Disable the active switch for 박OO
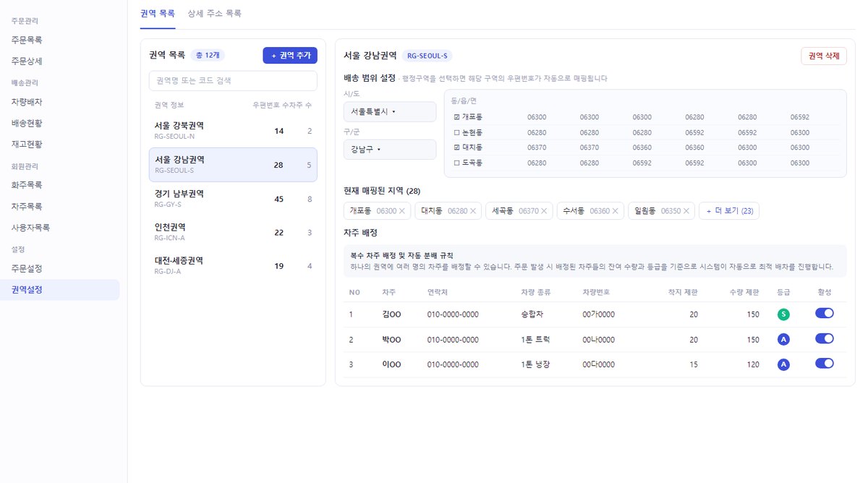Image resolution: width=868 pixels, height=483 pixels. [825, 338]
